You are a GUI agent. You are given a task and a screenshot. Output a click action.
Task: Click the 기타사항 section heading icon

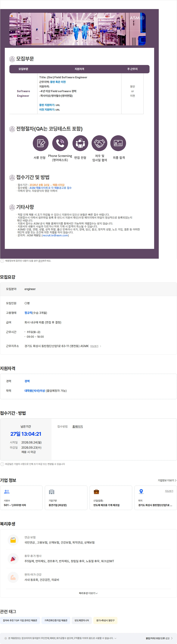[x=12, y=207]
